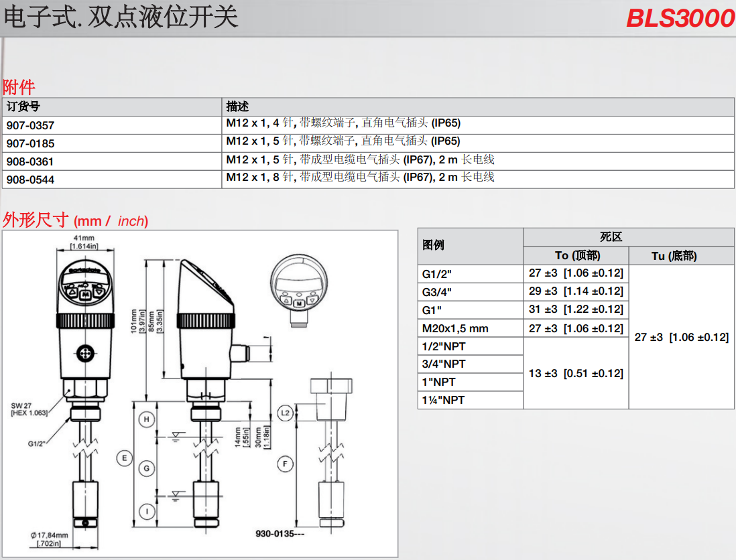Click the 5 针 带成型电缆 (IP67) description
Viewport: 736px width, 560px height.
(x=360, y=159)
